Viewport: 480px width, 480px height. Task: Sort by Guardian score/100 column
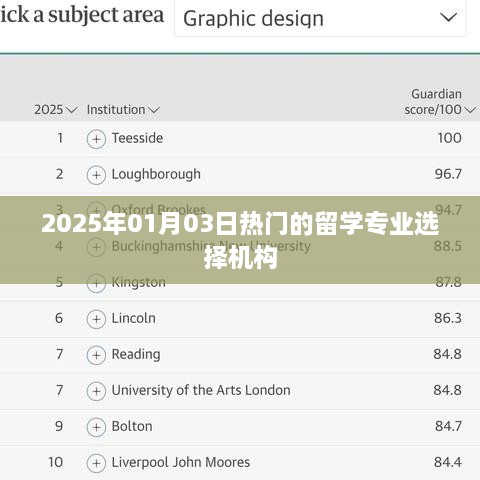pyautogui.click(x=440, y=102)
